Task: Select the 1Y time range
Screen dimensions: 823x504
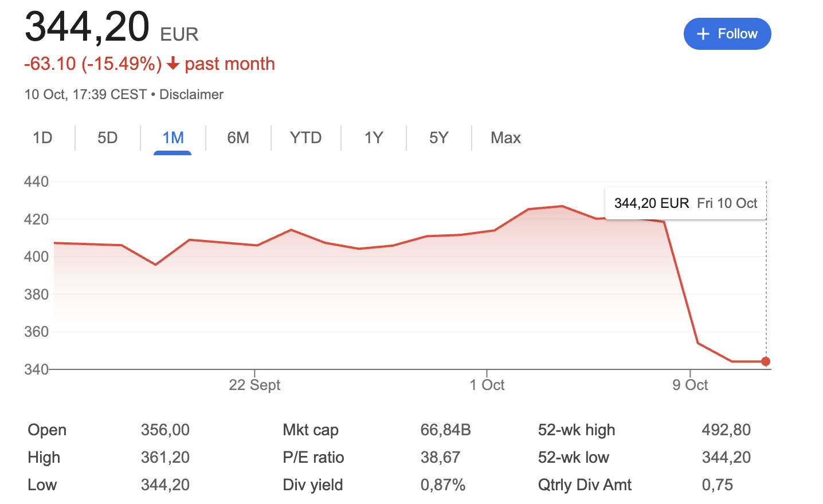Action: (374, 138)
